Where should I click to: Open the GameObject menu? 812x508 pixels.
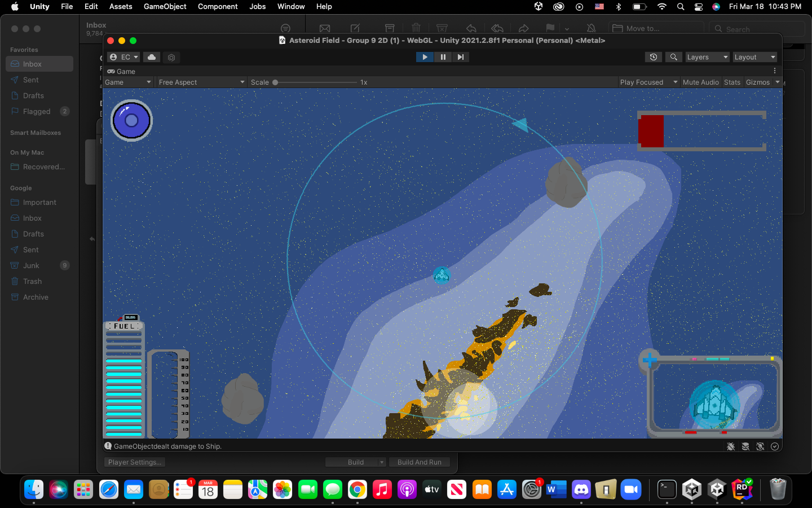pos(165,6)
